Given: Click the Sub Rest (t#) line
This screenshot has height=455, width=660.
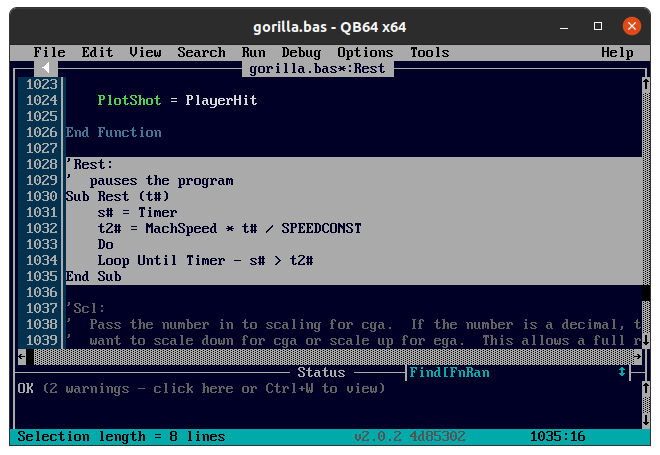Looking at the screenshot, I should click(117, 196).
